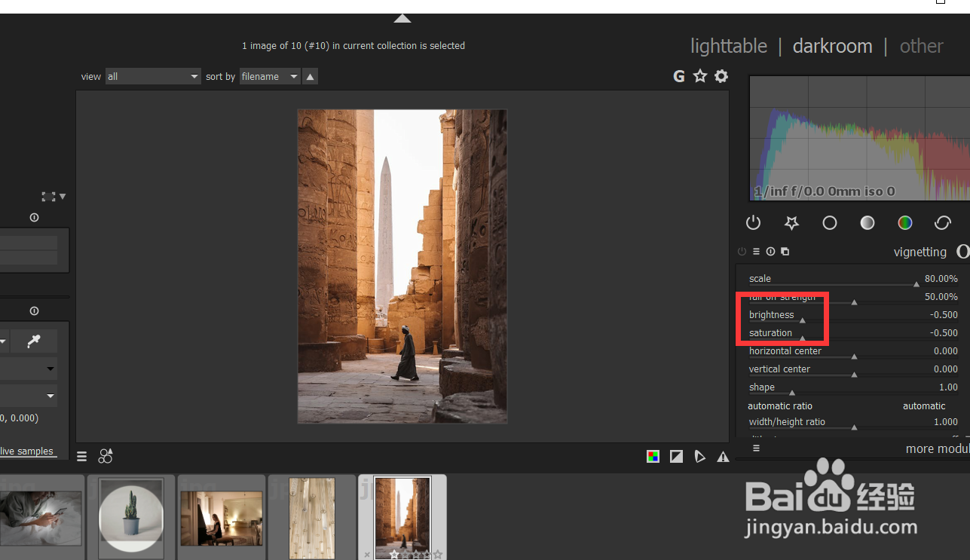Open the active modules group

pos(753,222)
